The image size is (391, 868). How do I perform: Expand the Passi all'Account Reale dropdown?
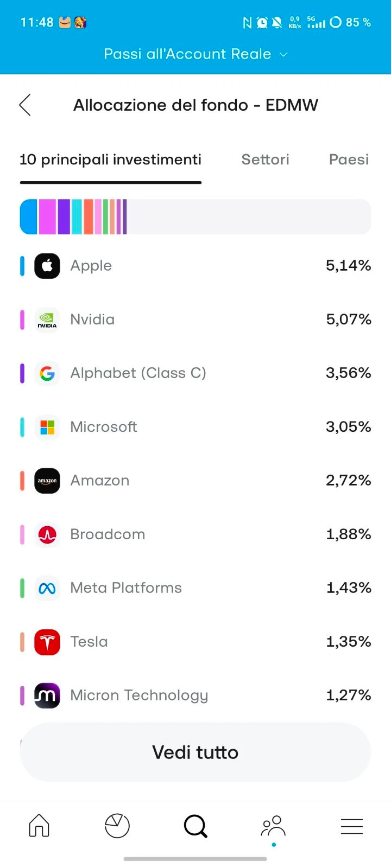195,54
